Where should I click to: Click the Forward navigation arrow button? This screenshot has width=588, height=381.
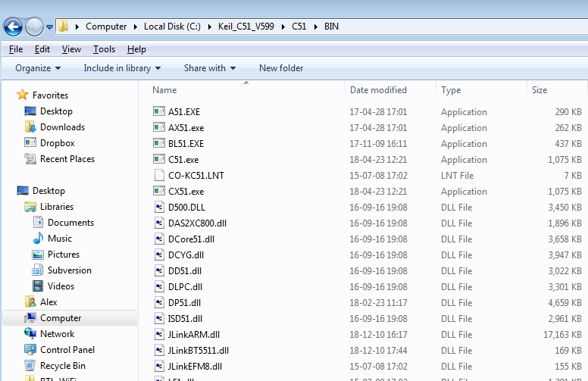tap(34, 27)
